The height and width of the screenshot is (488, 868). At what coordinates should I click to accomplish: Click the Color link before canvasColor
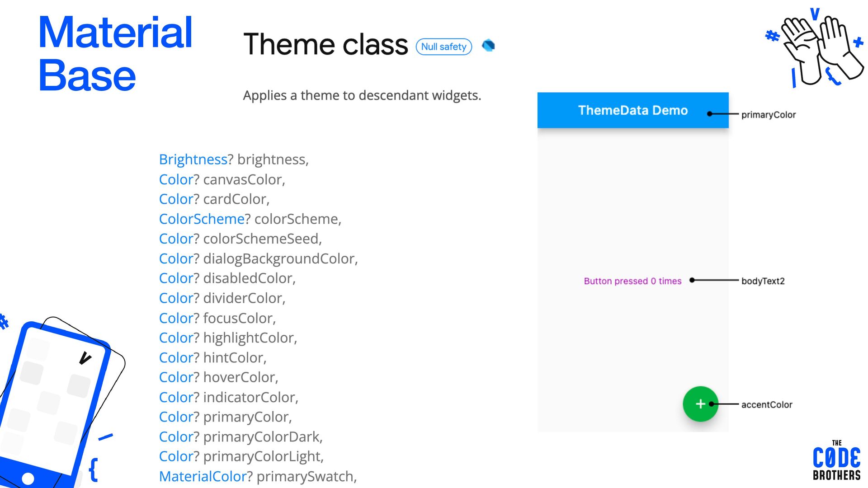point(176,179)
